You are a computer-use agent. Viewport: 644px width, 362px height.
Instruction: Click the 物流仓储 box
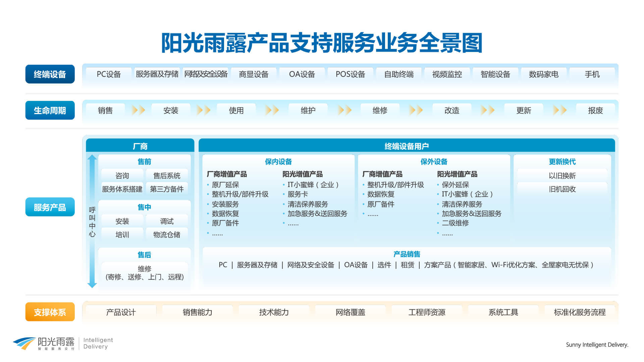coord(167,235)
